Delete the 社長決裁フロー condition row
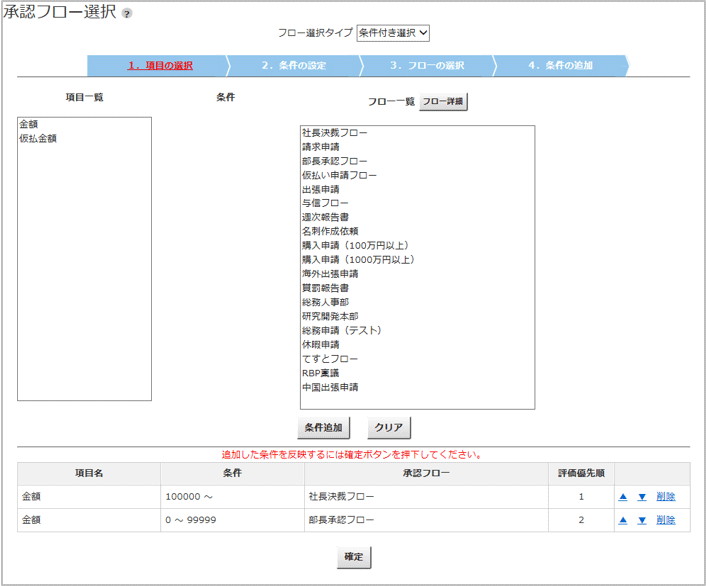 [x=666, y=496]
